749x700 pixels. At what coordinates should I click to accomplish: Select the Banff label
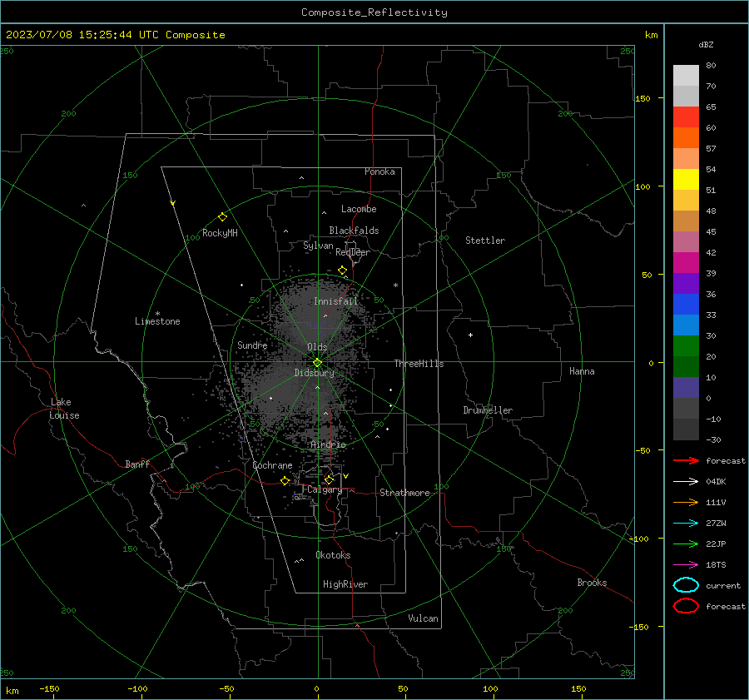(x=137, y=464)
